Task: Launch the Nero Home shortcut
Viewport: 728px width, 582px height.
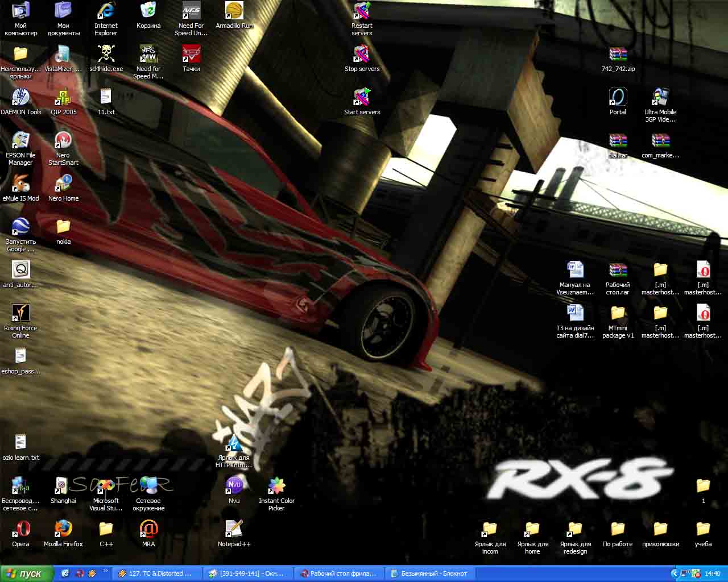Action: pyautogui.click(x=63, y=189)
